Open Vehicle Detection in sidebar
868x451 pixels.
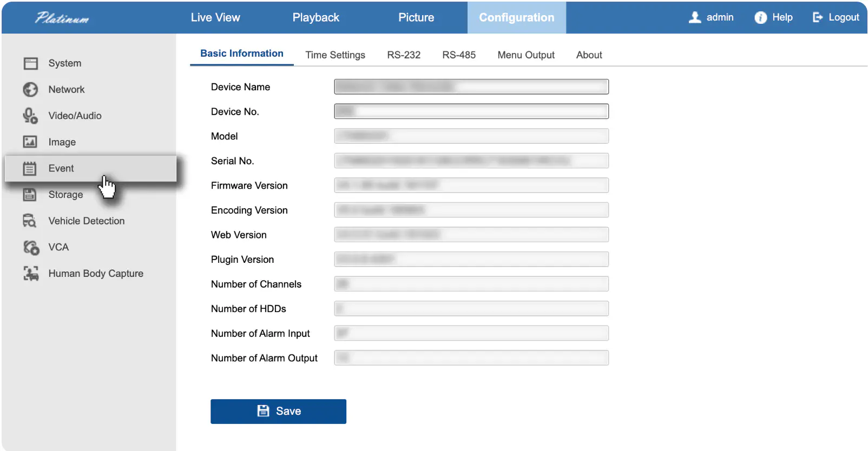coord(87,221)
